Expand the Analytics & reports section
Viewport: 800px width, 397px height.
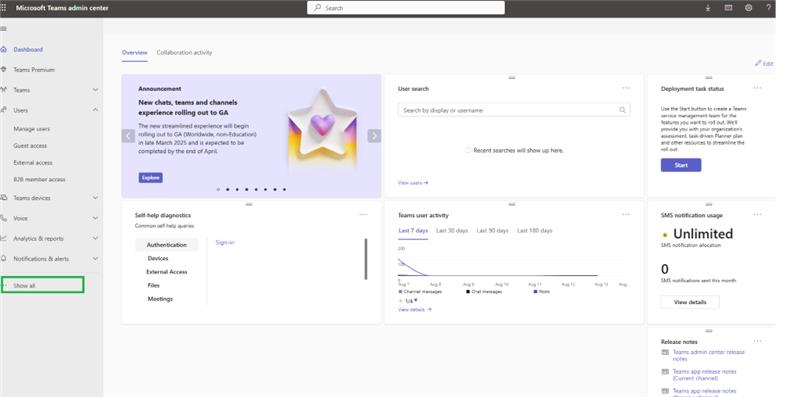click(x=95, y=238)
